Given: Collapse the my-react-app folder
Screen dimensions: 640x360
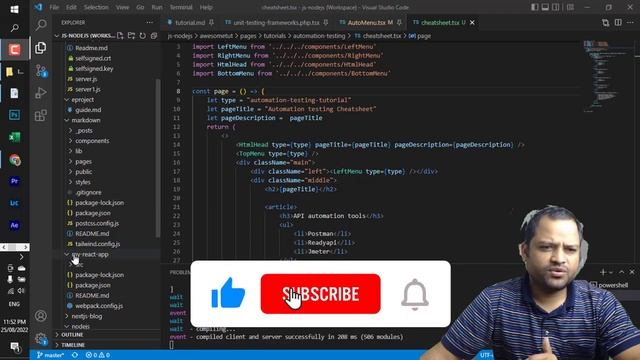Looking at the screenshot, I should click(x=90, y=254).
